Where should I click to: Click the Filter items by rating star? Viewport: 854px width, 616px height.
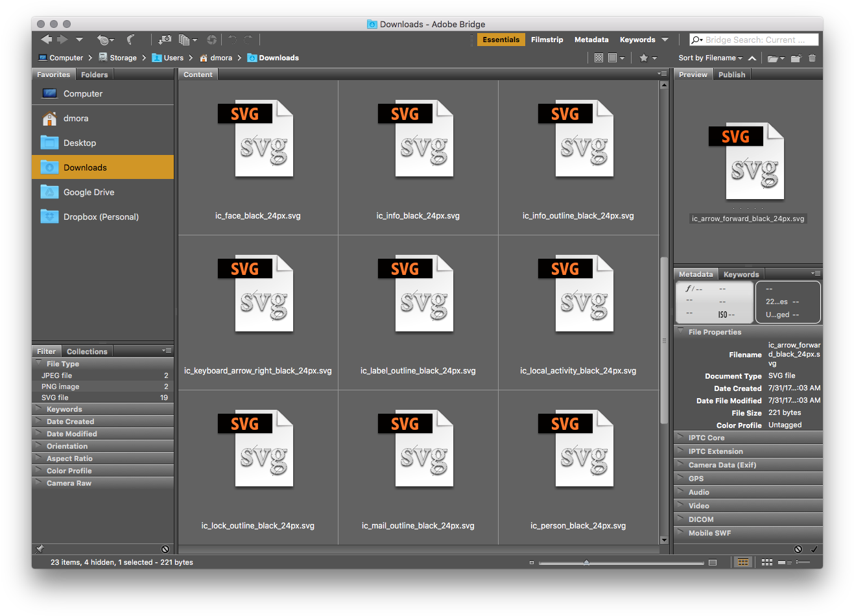(644, 58)
